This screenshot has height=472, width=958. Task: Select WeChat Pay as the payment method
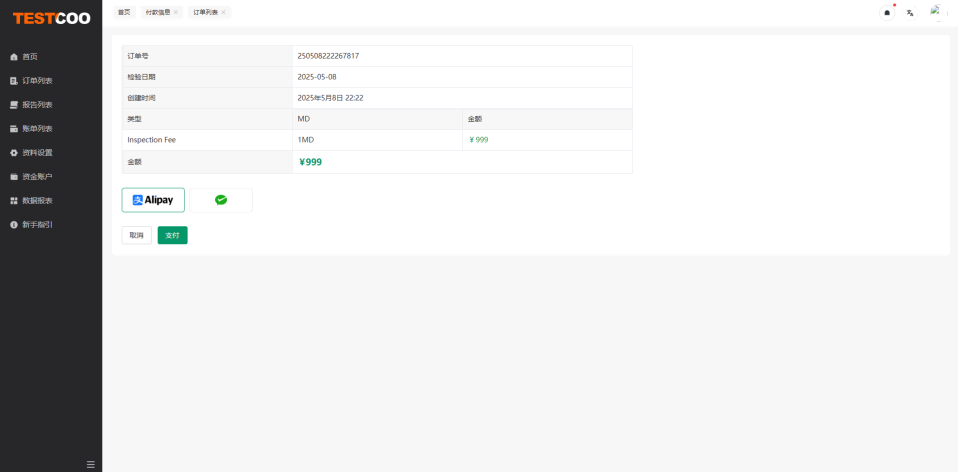pyautogui.click(x=221, y=200)
